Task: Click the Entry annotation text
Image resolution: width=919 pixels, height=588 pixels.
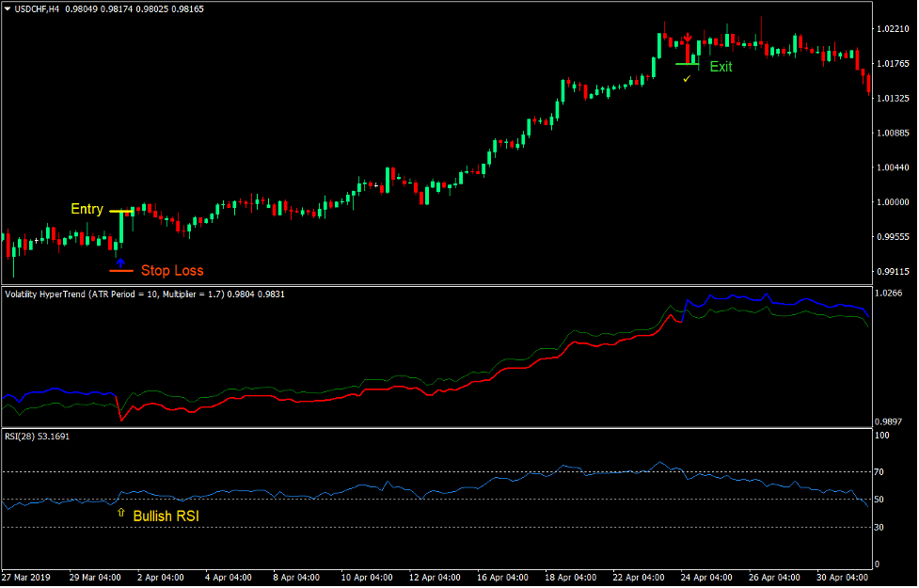Action: 87,210
